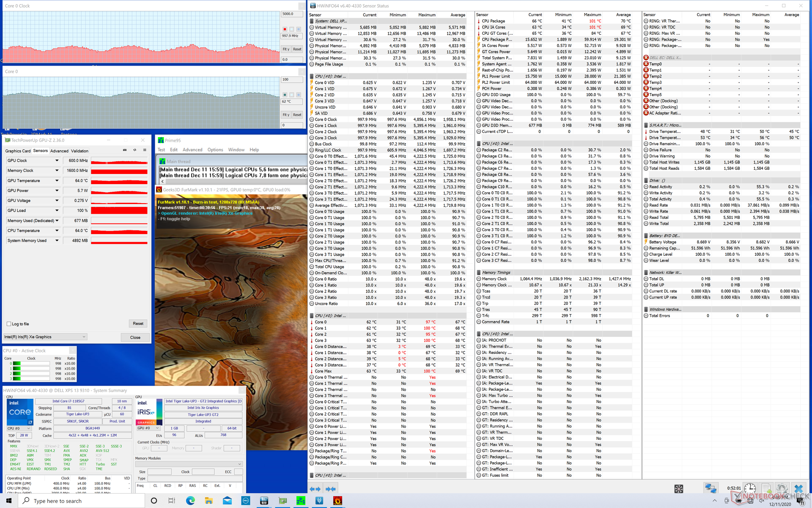812x508 pixels.
Task: Click GPU-Z screenshot camera icon
Action: tap(125, 150)
